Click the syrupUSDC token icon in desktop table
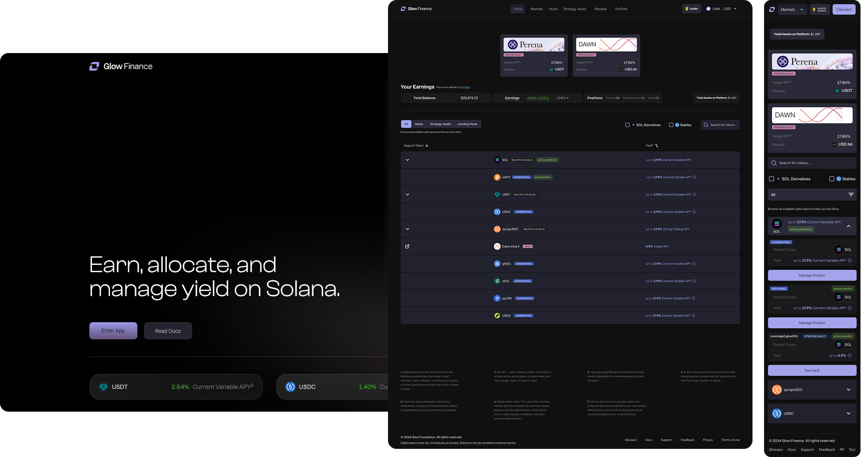Viewport: 868px width, 457px height. point(497,229)
